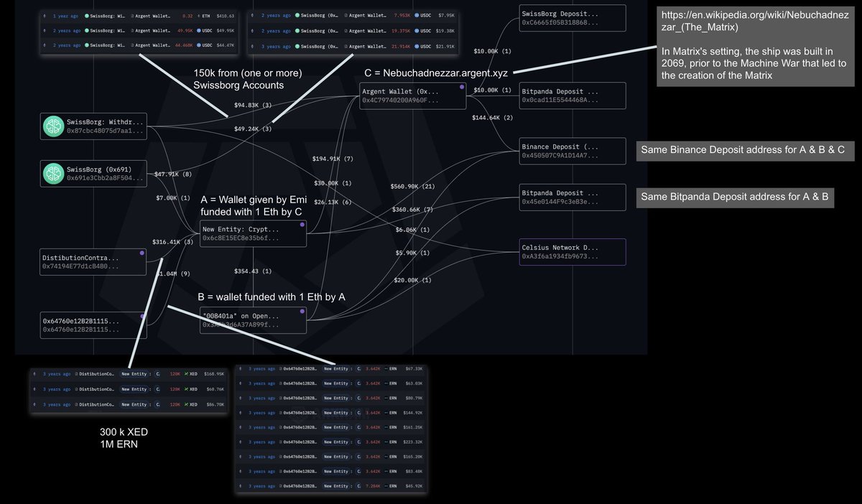Click the $26.13K (6) edge label
The image size is (862, 504).
(x=333, y=202)
